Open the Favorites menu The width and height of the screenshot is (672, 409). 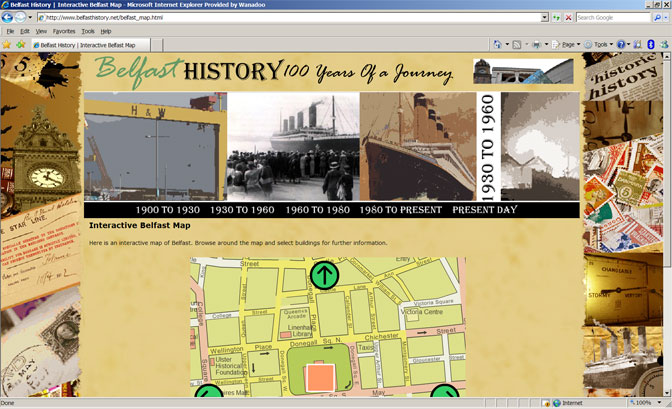[64, 31]
